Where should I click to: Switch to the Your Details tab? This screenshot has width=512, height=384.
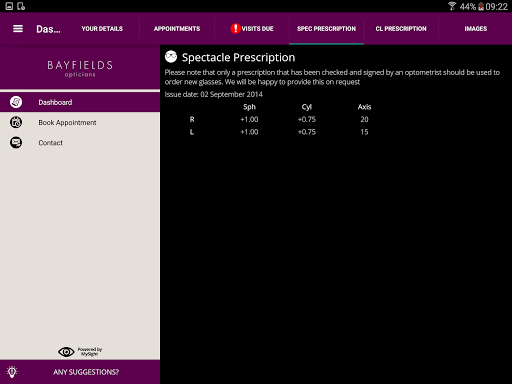coord(102,29)
